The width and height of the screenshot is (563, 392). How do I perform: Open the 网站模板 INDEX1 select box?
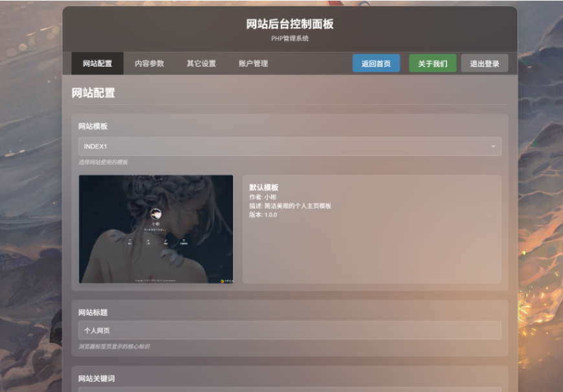pos(290,146)
